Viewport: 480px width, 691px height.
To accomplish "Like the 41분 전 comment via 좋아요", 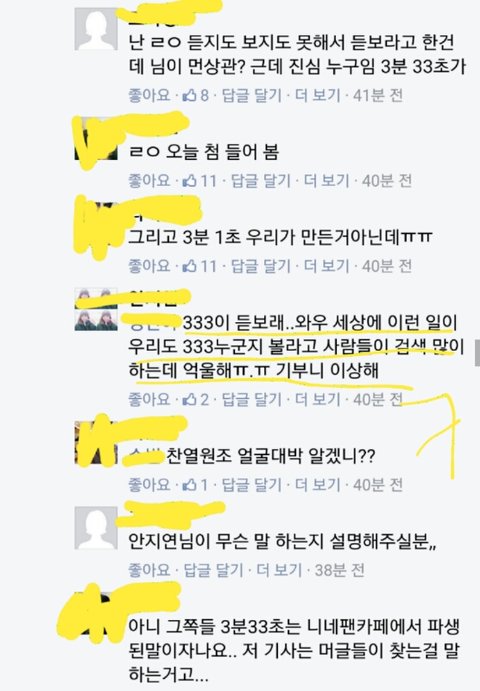I will pos(149,95).
